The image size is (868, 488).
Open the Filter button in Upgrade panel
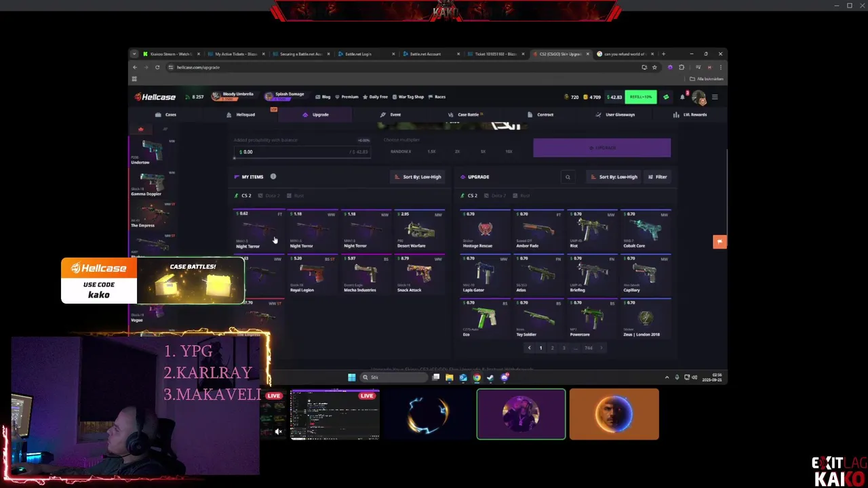tap(658, 177)
